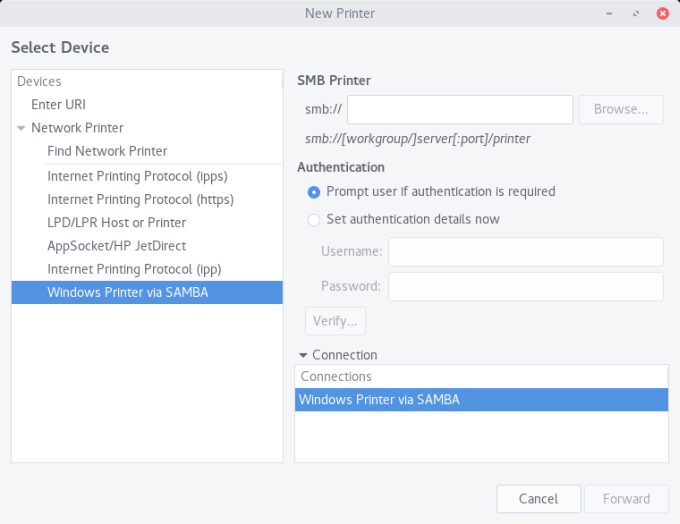Select AppSocket/HP JetDirect device
680x524 pixels.
pos(116,246)
